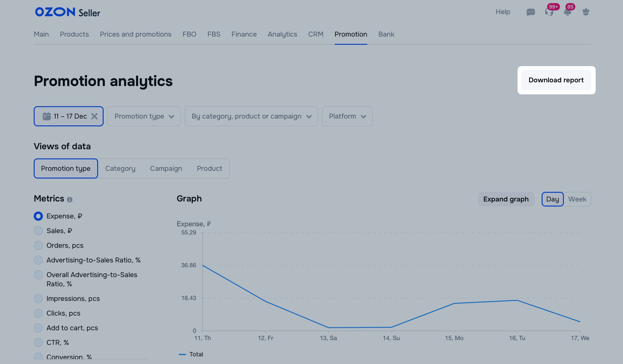Viewport: 623px width, 364px height.
Task: Expand the Platform dropdown
Action: coord(347,116)
